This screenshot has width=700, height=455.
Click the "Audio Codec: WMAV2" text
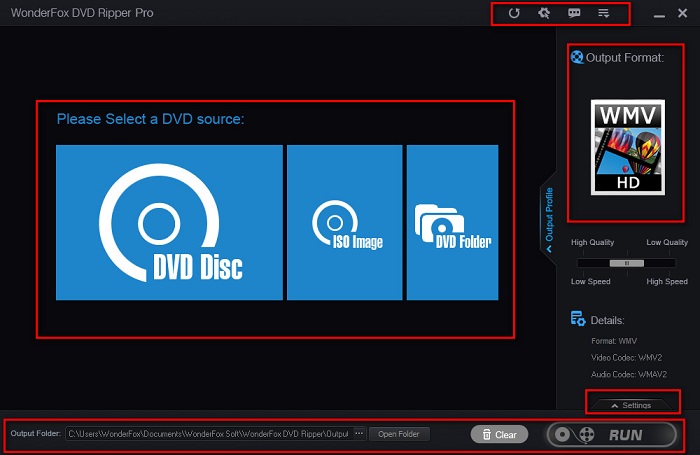629,374
